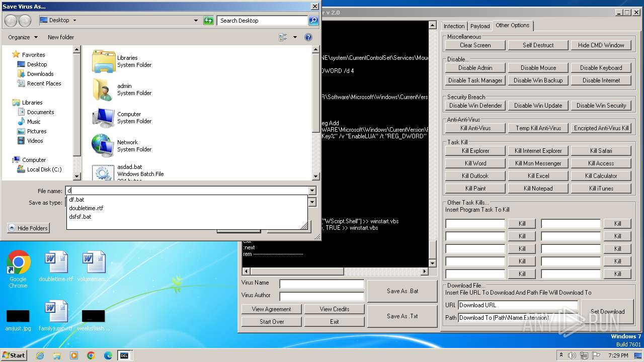This screenshot has height=362, width=644.
Task: Open the view options dropdown arrow
Action: tap(295, 37)
